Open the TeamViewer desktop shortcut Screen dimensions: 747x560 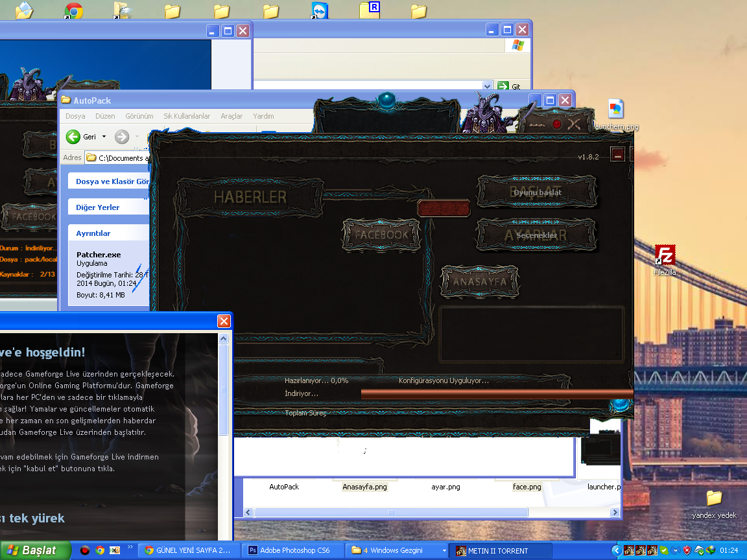[320, 10]
